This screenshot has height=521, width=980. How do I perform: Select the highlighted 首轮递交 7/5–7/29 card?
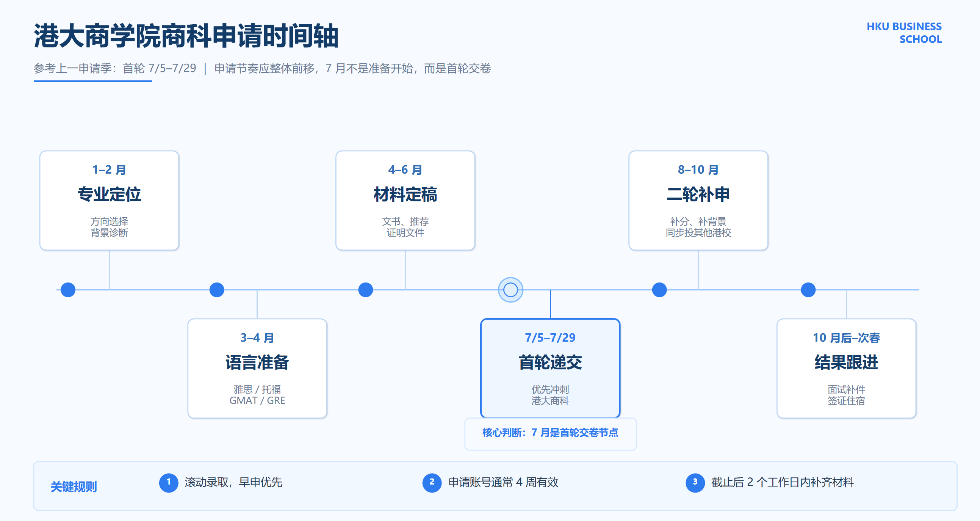click(x=550, y=369)
